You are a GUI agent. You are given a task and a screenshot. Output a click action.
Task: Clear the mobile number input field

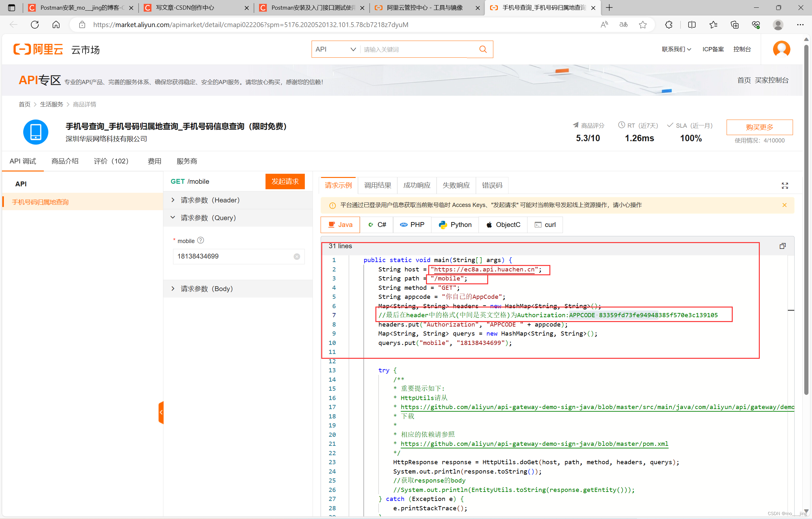coord(296,257)
